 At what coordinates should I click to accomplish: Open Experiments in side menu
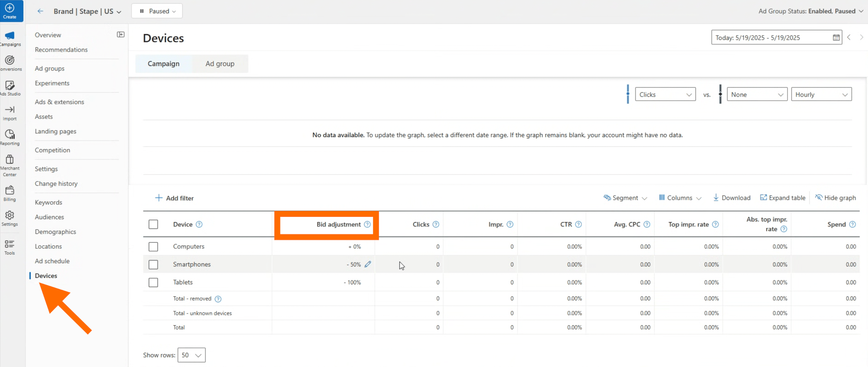[52, 83]
